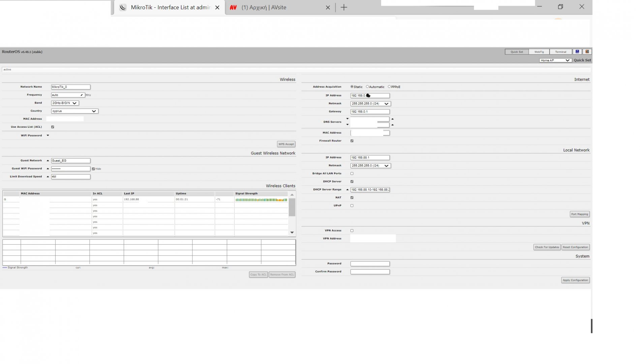The width and height of the screenshot is (640, 364).
Task: Toggle Hide guest WiFi password checkbox
Action: coord(93,169)
